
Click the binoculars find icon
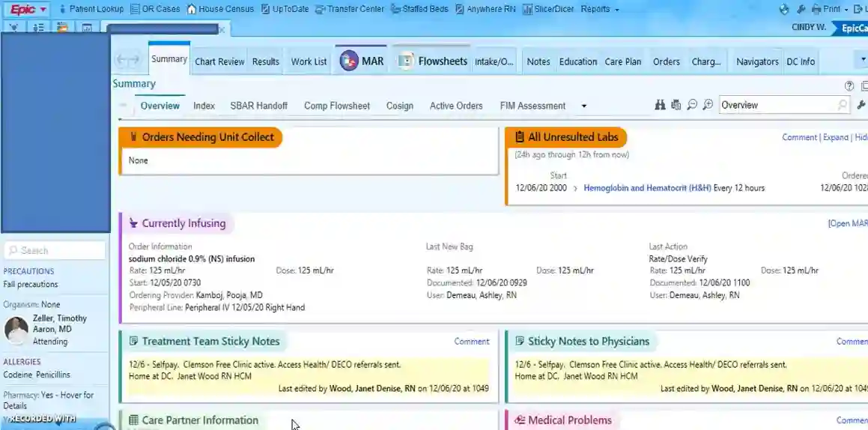click(x=660, y=105)
